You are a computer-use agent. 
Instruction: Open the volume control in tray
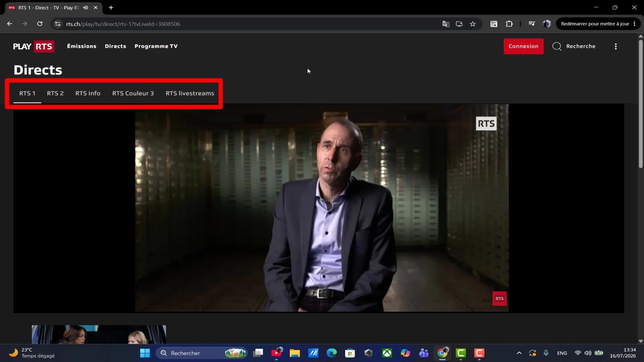[588, 353]
